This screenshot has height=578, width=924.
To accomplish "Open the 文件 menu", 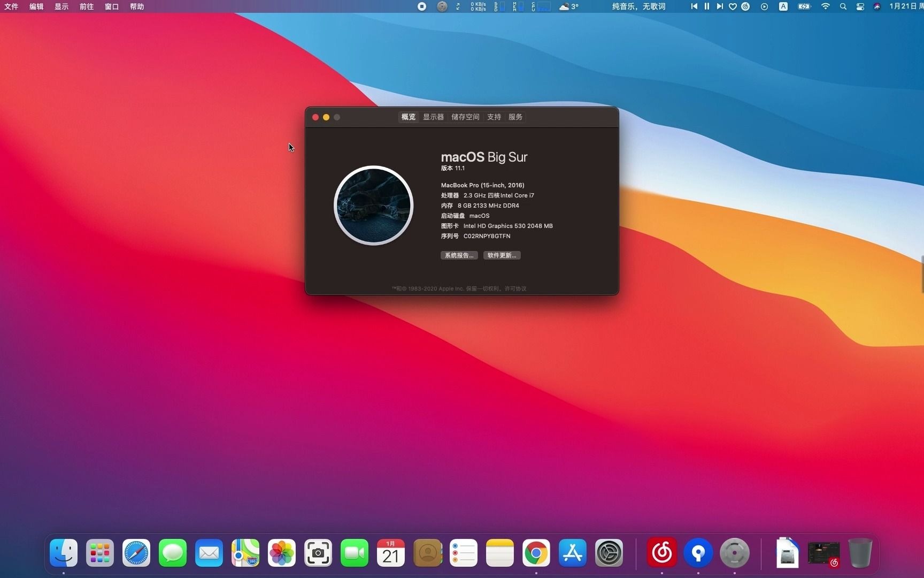I will point(11,6).
